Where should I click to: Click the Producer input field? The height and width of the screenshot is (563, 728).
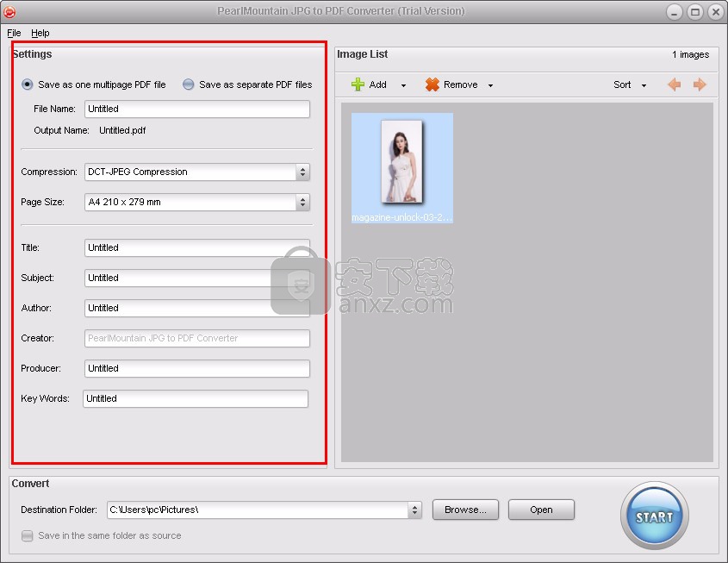[x=196, y=368]
